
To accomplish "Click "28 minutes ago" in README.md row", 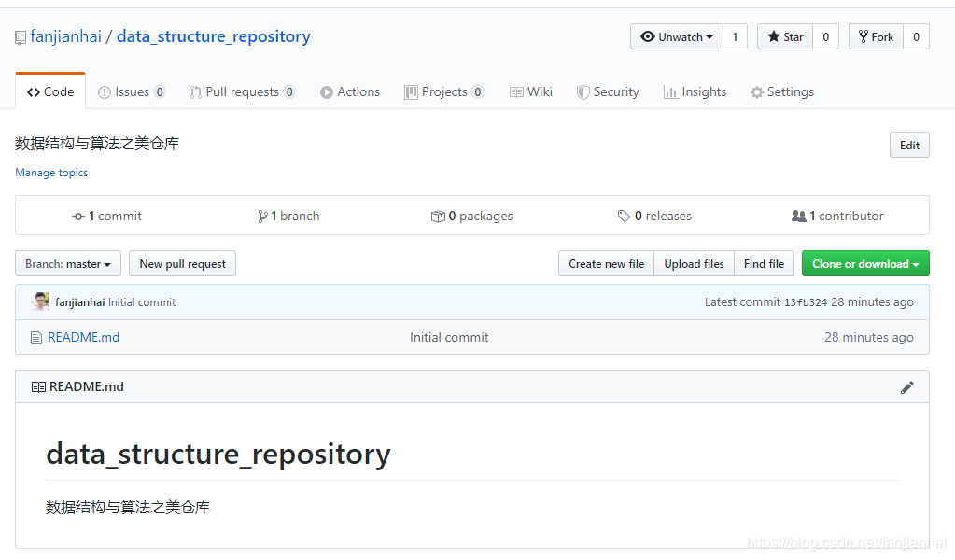I will pyautogui.click(x=869, y=337).
